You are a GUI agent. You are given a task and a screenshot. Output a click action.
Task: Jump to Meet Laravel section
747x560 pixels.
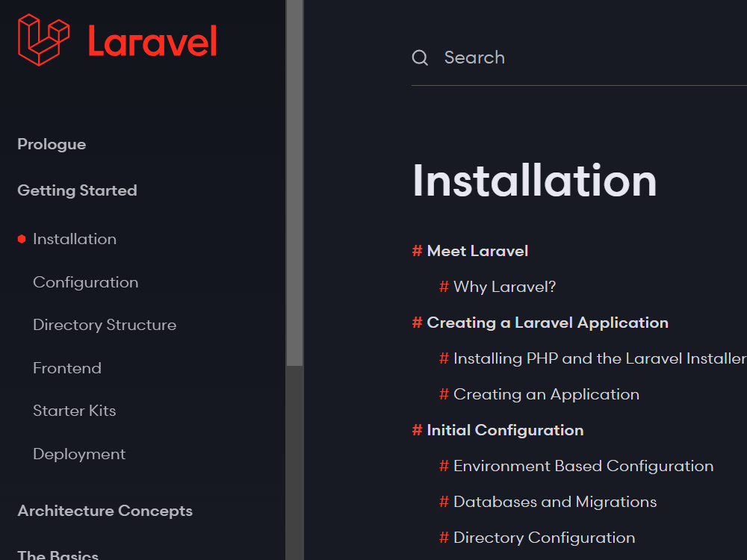coord(477,251)
